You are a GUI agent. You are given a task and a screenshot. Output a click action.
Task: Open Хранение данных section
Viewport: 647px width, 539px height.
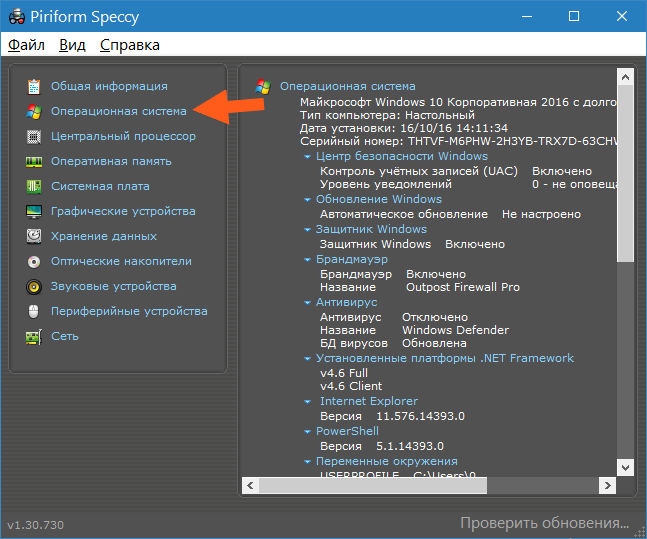click(104, 236)
